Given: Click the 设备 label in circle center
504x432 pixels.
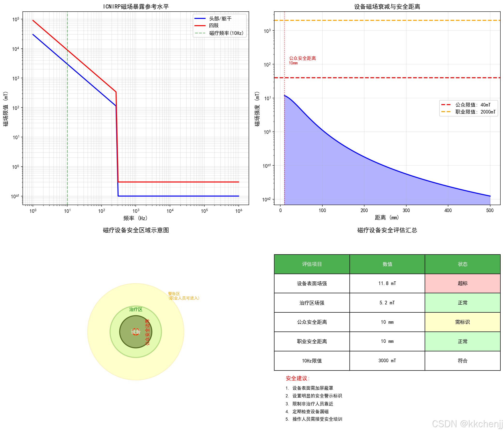Looking at the screenshot, I should click(x=136, y=332).
